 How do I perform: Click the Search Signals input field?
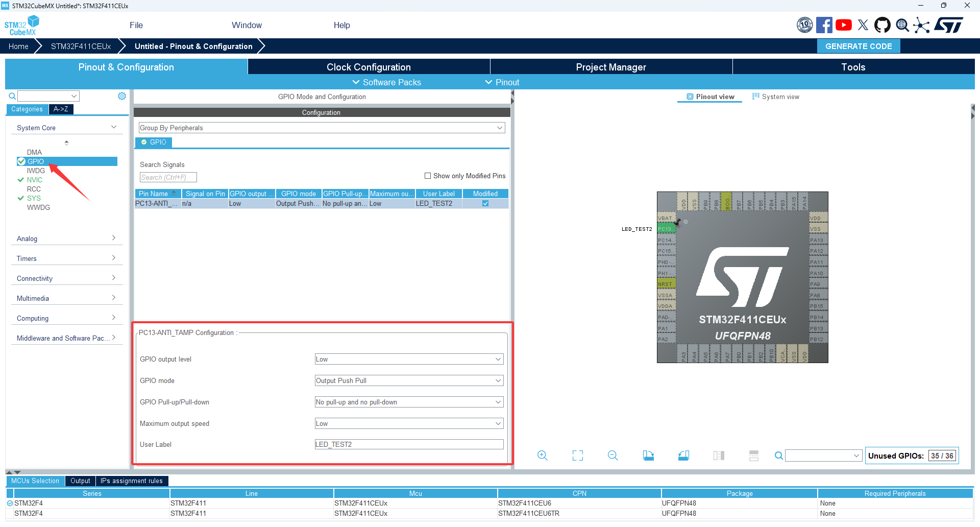point(168,177)
